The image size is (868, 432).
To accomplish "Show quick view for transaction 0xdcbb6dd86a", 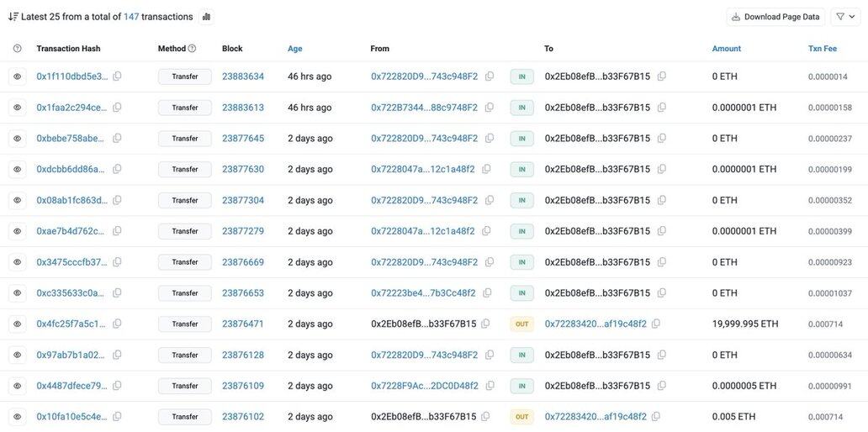I will point(17,169).
